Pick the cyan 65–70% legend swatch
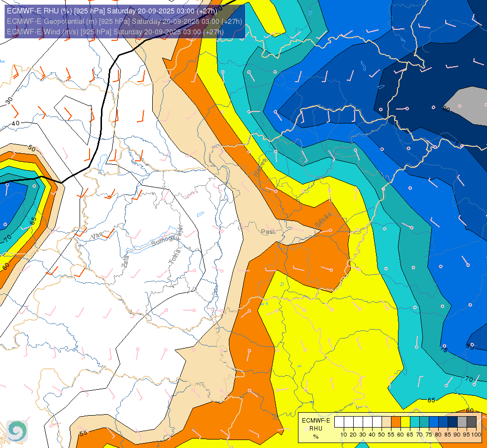The image size is (487, 448). click(x=415, y=422)
